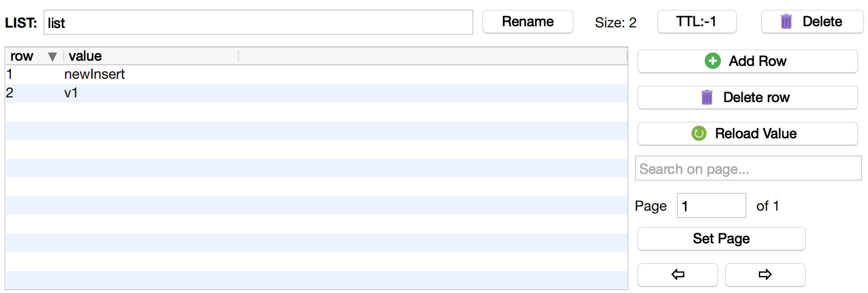Click the Reload Value button label
This screenshot has width=868, height=293.
(x=755, y=134)
